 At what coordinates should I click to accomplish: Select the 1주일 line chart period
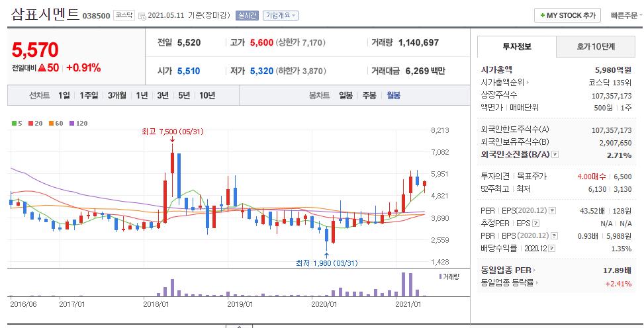pos(89,95)
